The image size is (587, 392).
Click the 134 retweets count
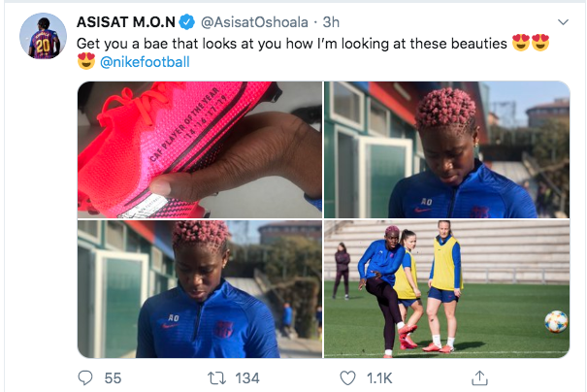click(247, 378)
